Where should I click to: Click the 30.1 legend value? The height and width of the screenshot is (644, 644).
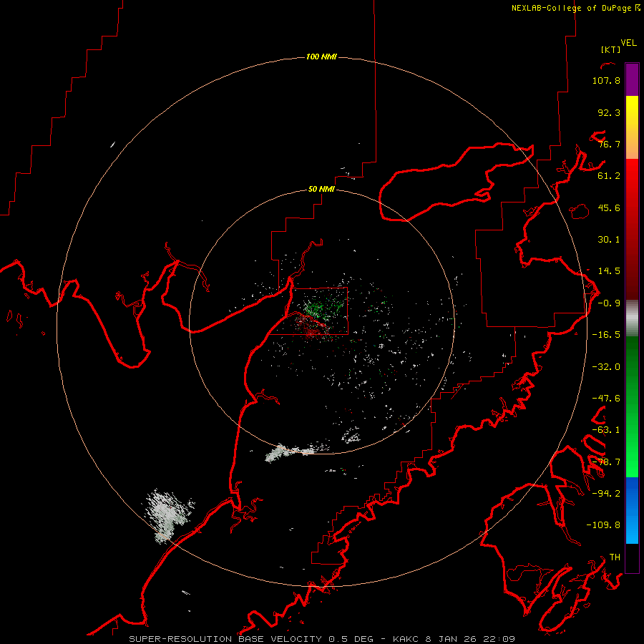coord(609,240)
